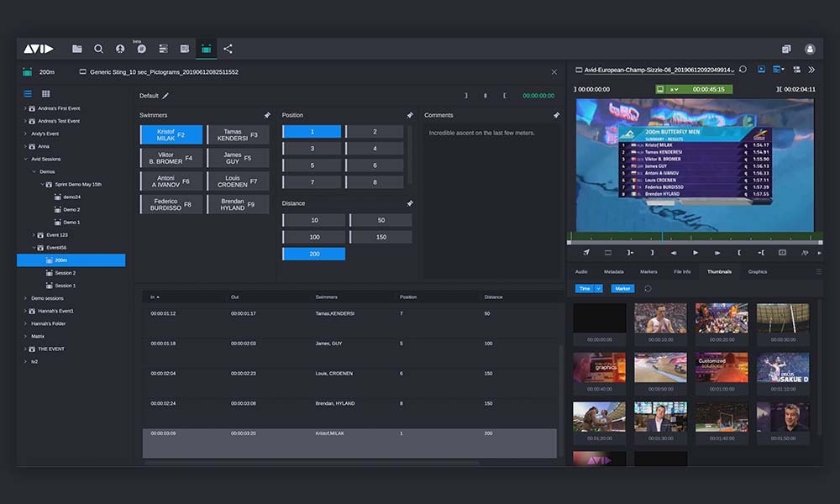Click the viewer timeline scrub bar
The width and height of the screenshot is (840, 504).
[x=695, y=237]
